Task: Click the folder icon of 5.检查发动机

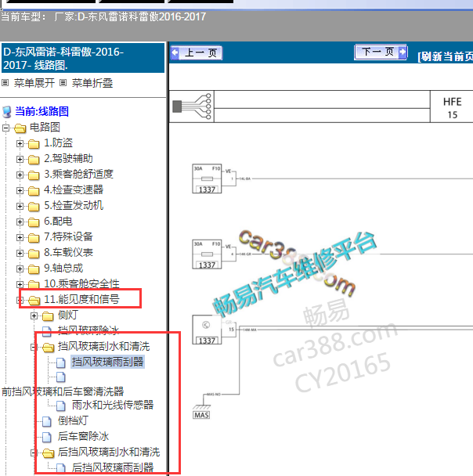Action: click(34, 207)
